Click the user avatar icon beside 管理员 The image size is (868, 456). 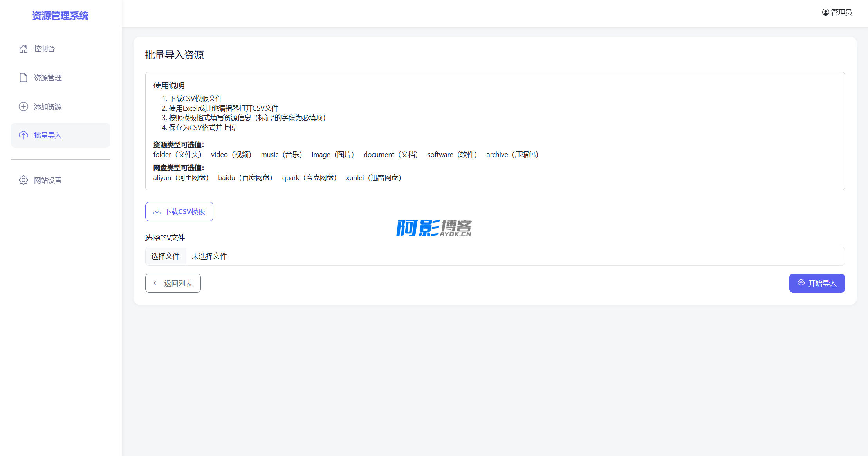coord(825,12)
